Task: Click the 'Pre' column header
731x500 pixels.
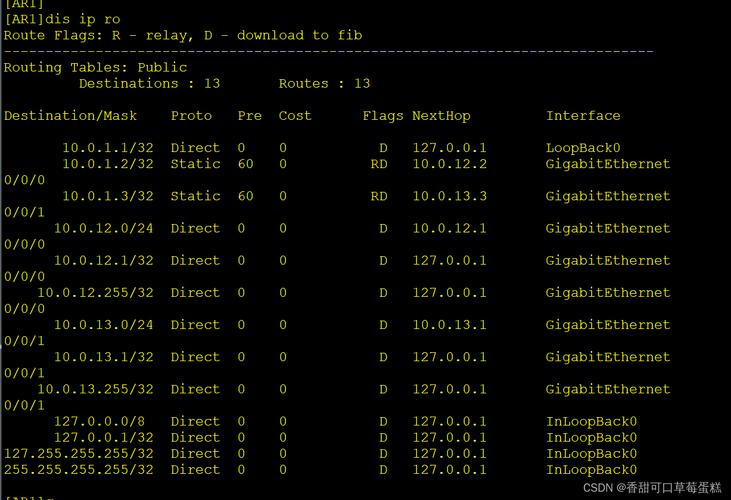Action: pos(249,116)
